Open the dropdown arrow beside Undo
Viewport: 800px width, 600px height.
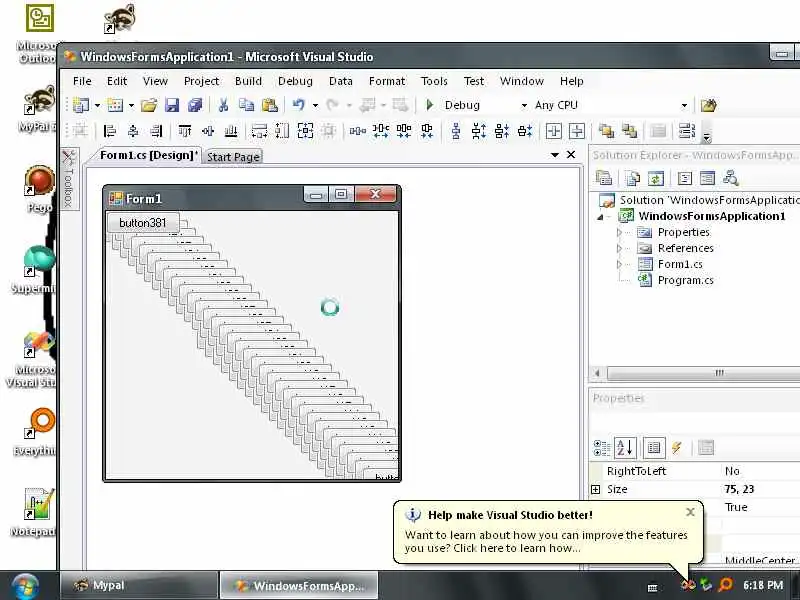point(315,106)
